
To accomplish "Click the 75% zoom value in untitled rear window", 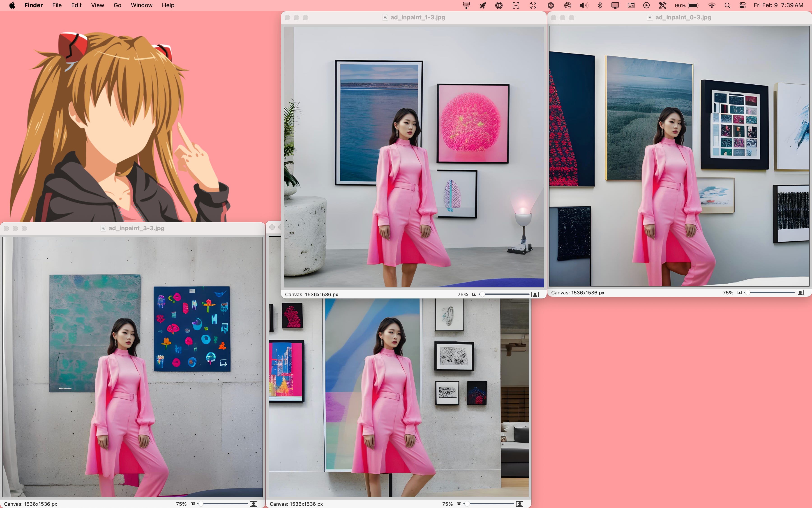I will pos(447,504).
